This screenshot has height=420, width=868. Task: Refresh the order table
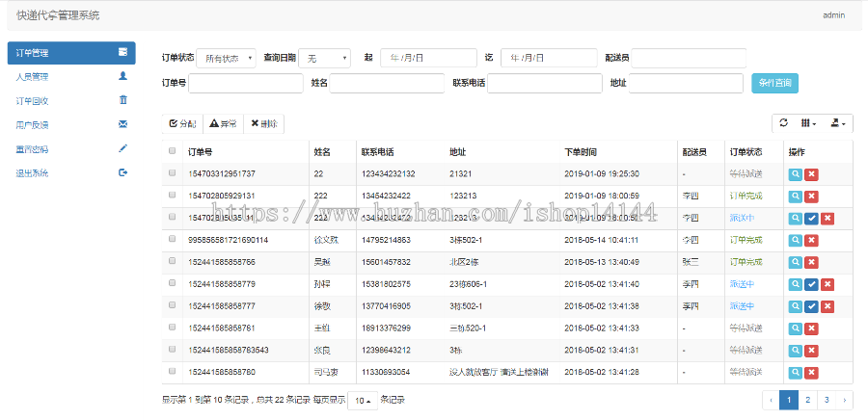pos(783,123)
